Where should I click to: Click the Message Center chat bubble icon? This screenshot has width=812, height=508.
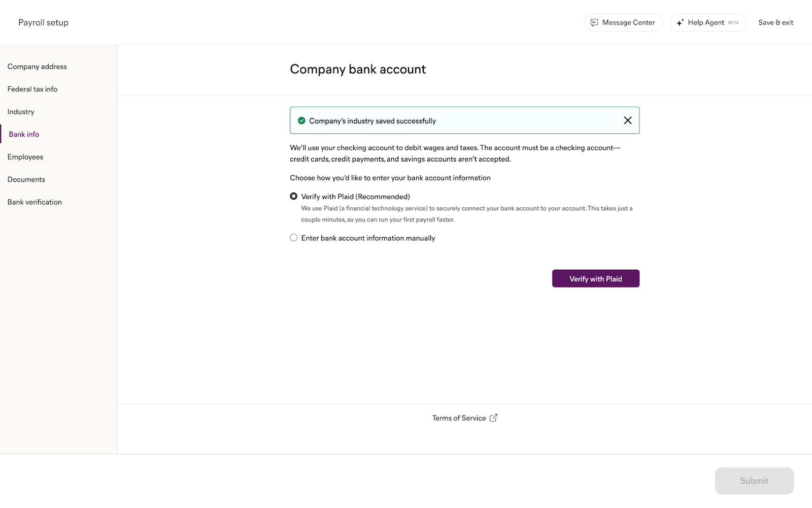point(594,22)
